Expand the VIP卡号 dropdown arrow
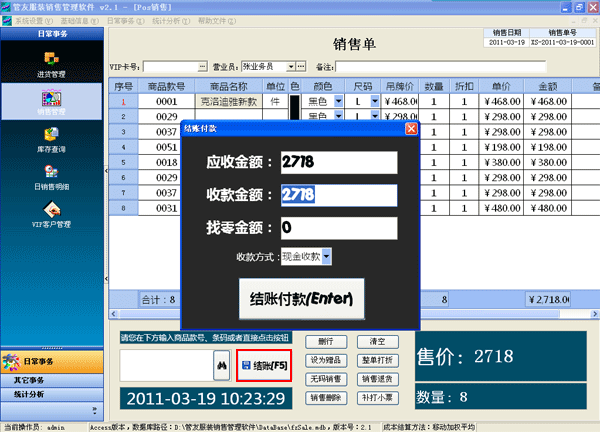The height and width of the screenshot is (432, 600). pyautogui.click(x=203, y=65)
